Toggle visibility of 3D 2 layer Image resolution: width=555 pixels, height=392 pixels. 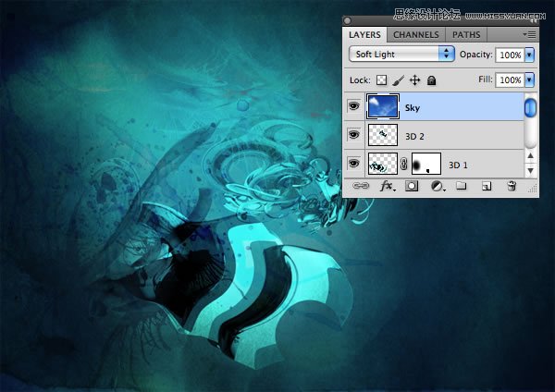tap(353, 136)
